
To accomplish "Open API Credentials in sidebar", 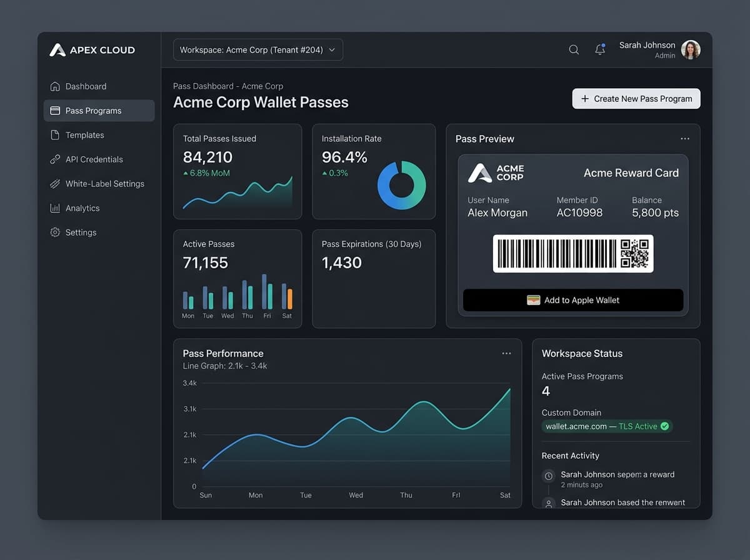I will [99, 159].
